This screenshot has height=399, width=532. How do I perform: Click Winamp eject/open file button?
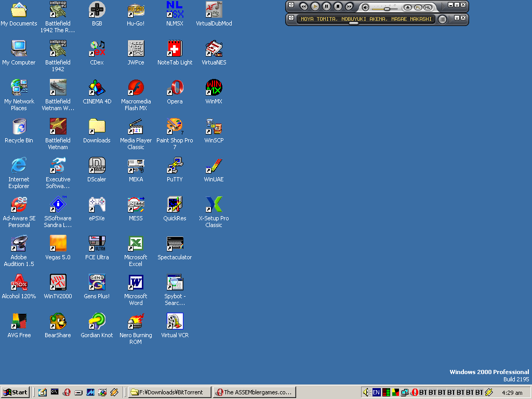point(408,7)
